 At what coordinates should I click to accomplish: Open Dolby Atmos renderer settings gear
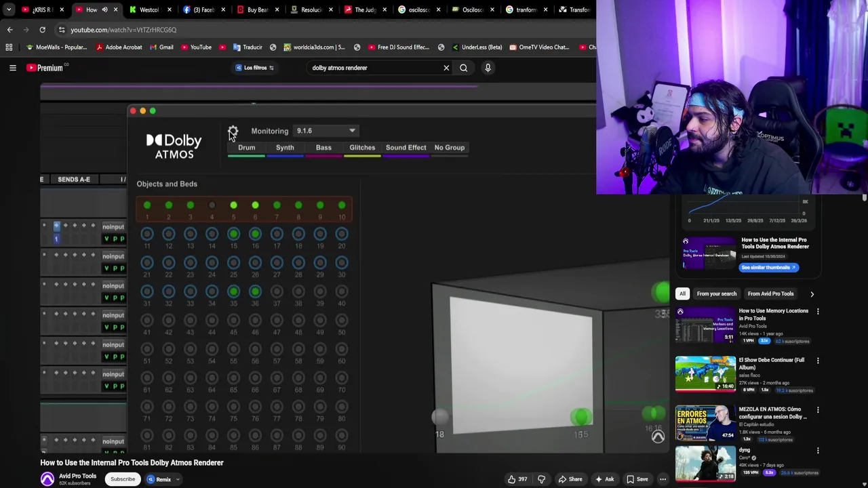click(233, 131)
